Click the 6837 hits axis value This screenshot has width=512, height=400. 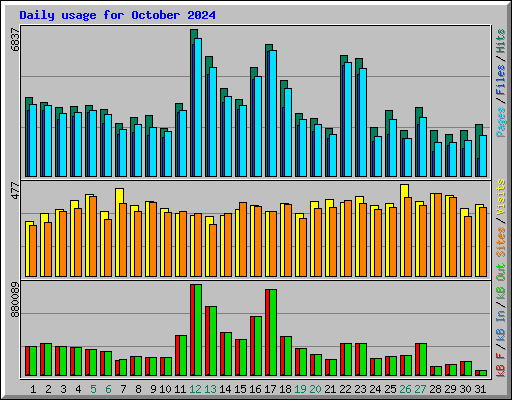point(15,40)
